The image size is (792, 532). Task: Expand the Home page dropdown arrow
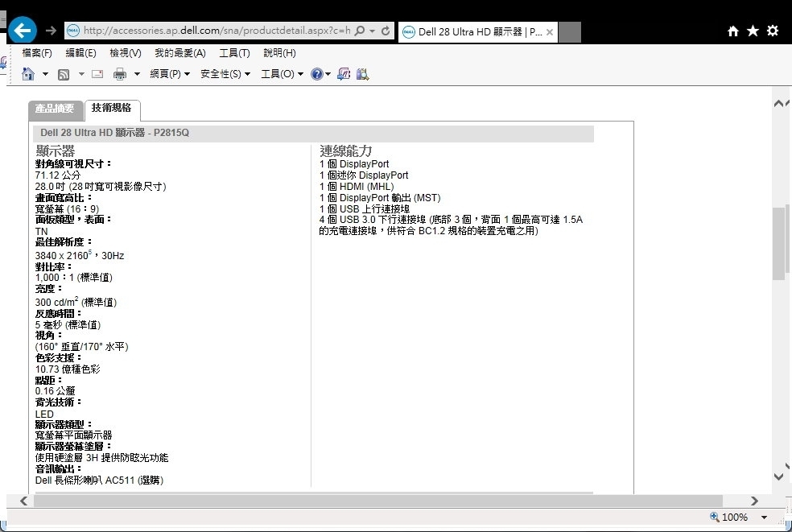(45, 74)
